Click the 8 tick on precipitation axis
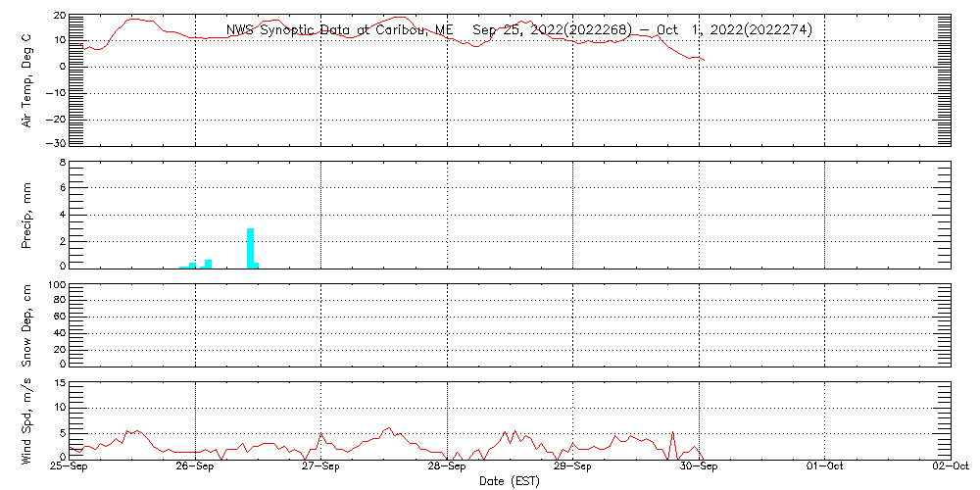The height and width of the screenshot is (490, 980). (61, 162)
